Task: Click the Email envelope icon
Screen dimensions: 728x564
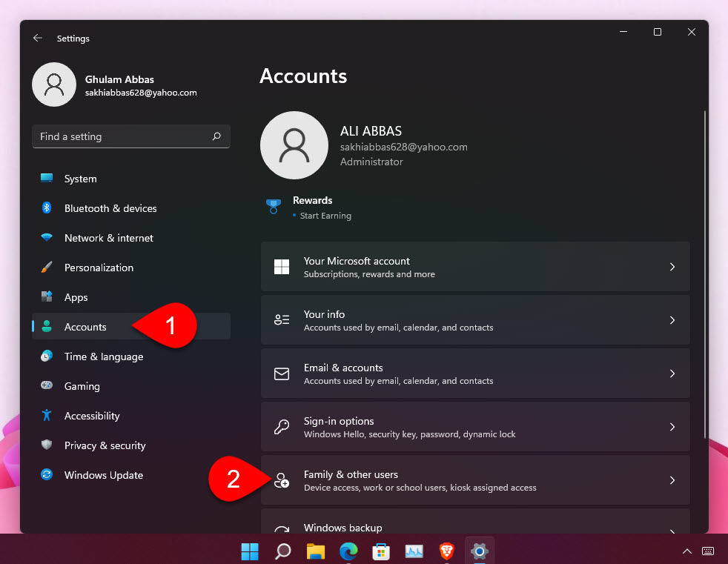Action: tap(282, 374)
